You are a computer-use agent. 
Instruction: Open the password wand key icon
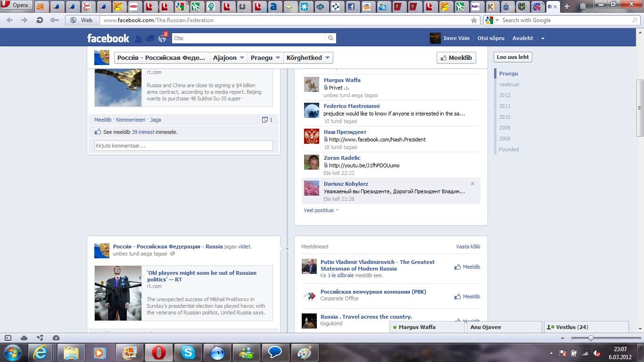click(x=55, y=20)
